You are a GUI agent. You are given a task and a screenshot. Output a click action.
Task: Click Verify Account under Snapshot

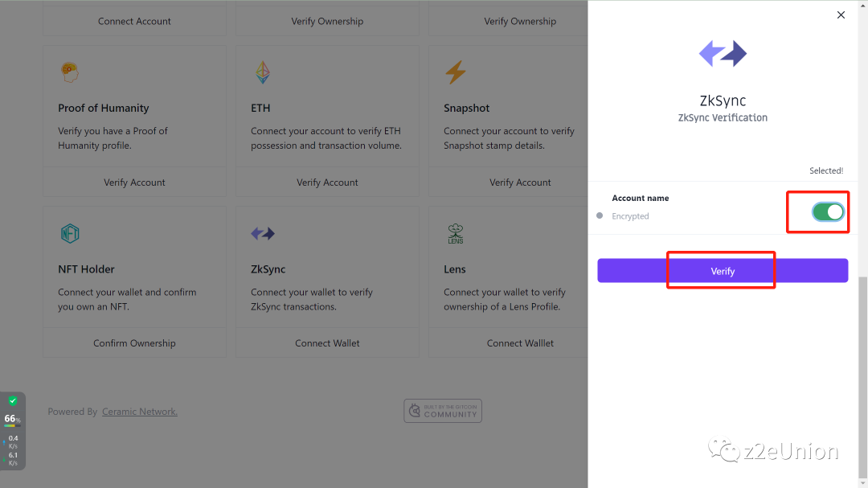point(520,182)
